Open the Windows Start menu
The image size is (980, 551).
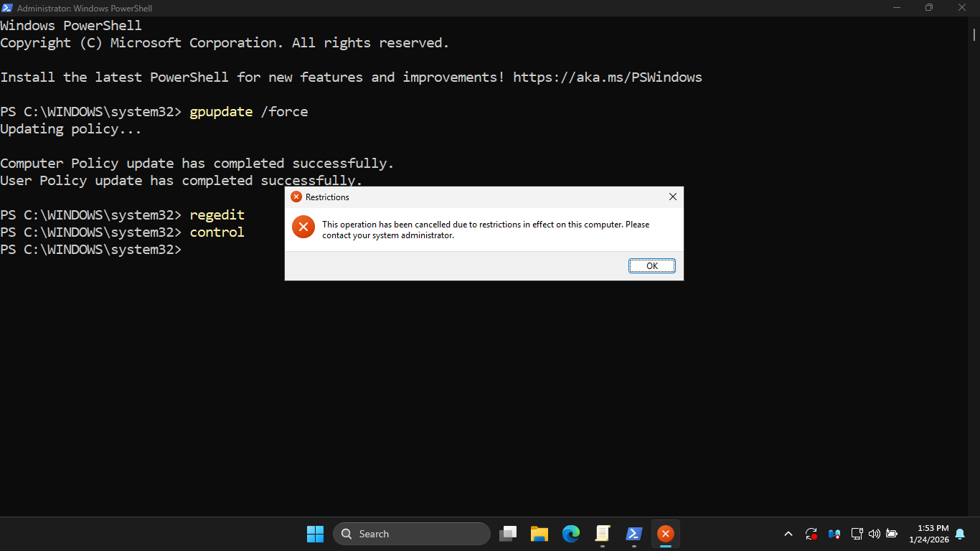point(315,534)
